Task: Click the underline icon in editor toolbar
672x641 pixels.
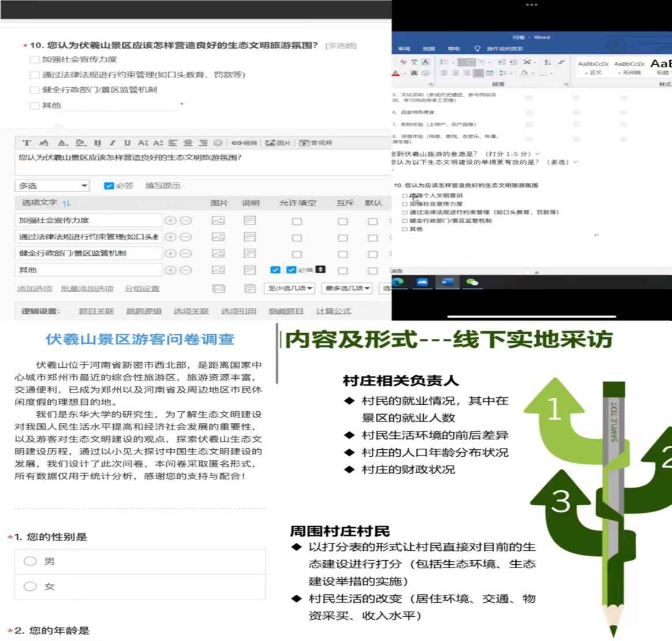Action: [127, 143]
